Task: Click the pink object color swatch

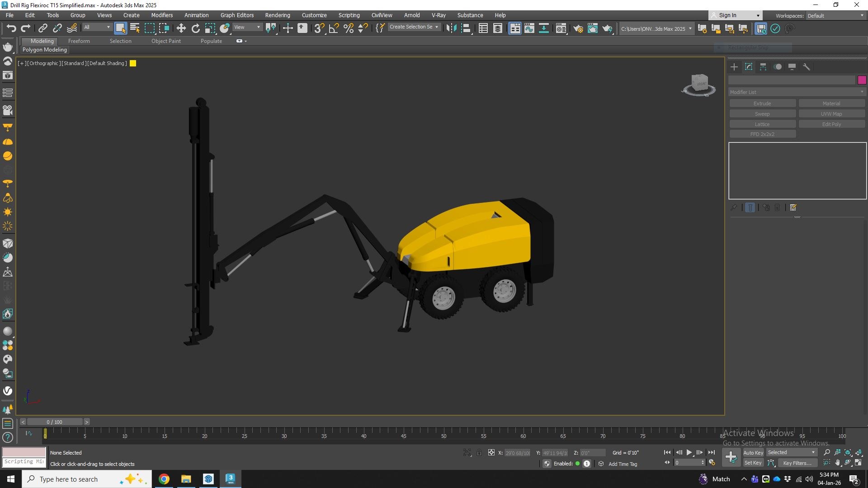Action: (862, 80)
